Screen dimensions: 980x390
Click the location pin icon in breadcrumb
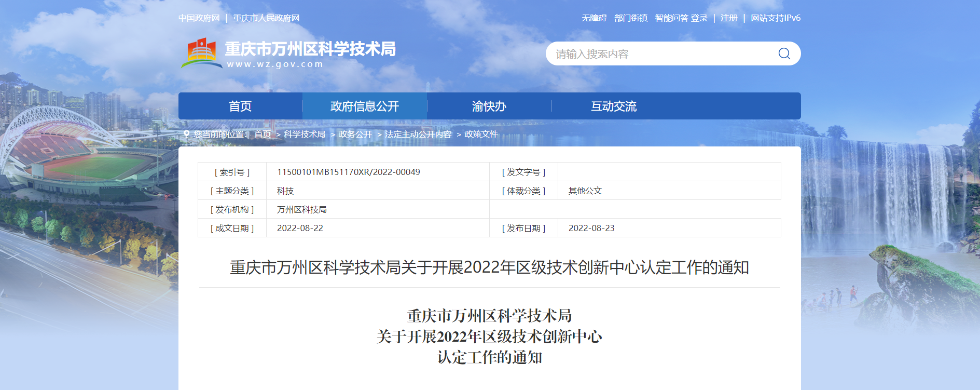[187, 134]
